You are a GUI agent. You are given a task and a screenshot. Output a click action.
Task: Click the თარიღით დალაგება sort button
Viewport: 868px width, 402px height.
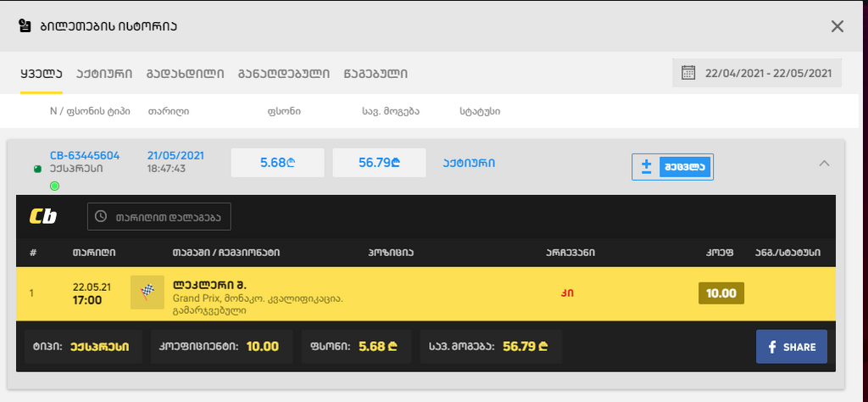[x=159, y=216]
